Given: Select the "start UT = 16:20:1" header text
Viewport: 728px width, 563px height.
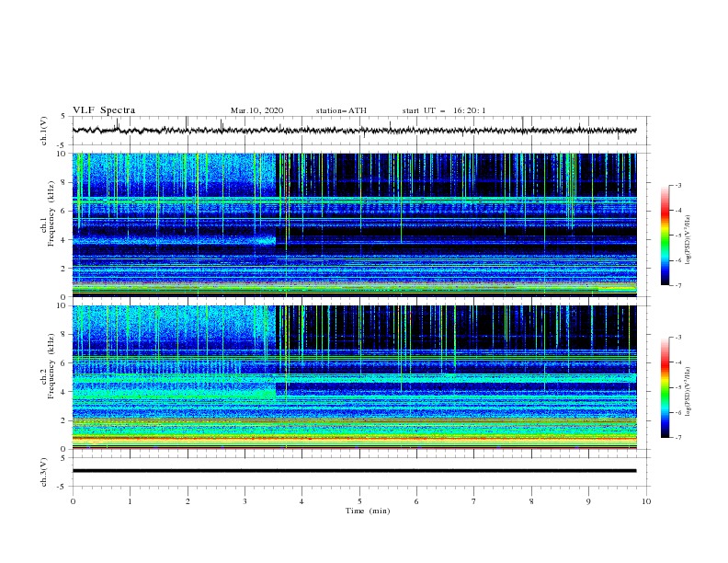Looking at the screenshot, I should pos(444,110).
